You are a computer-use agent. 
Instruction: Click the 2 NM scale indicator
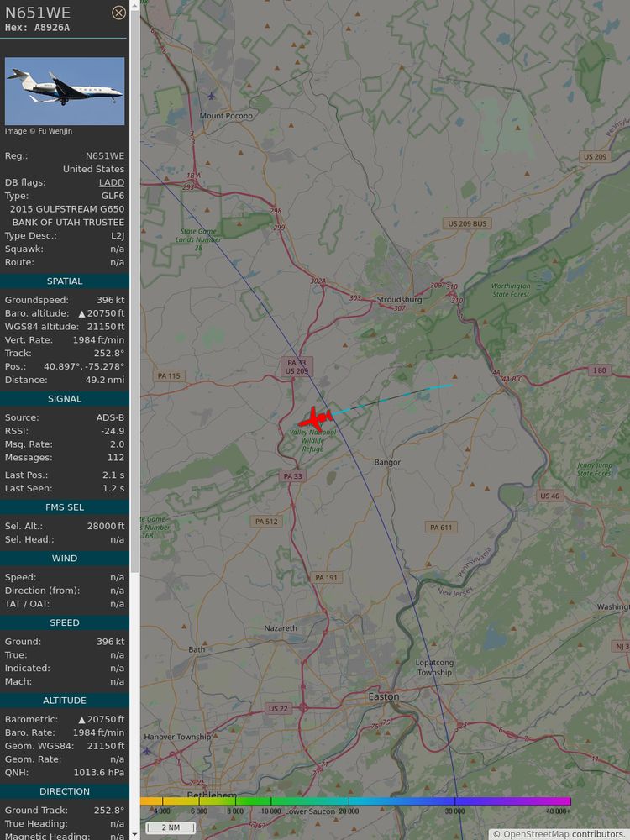pyautogui.click(x=171, y=827)
